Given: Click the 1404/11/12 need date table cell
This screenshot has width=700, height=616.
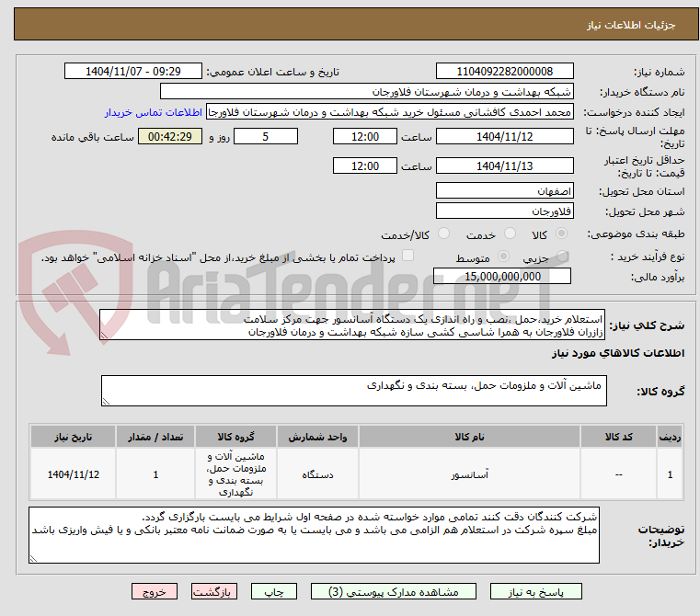Looking at the screenshot, I should pyautogui.click(x=74, y=474).
